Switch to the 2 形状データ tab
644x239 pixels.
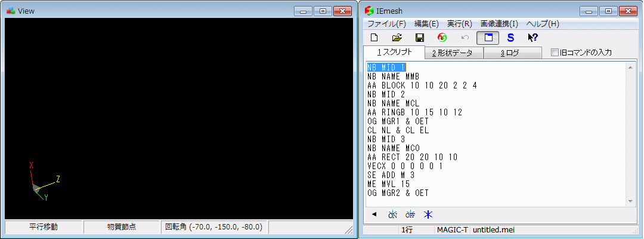pos(454,53)
